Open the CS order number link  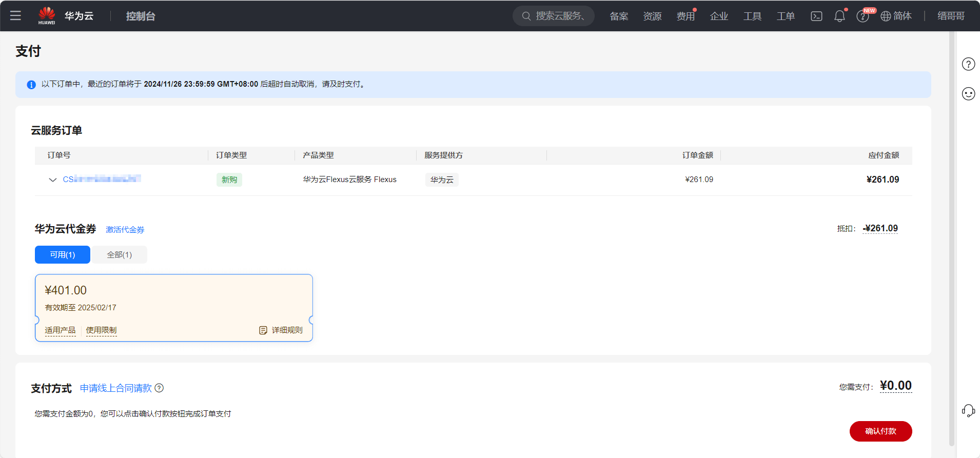click(102, 179)
